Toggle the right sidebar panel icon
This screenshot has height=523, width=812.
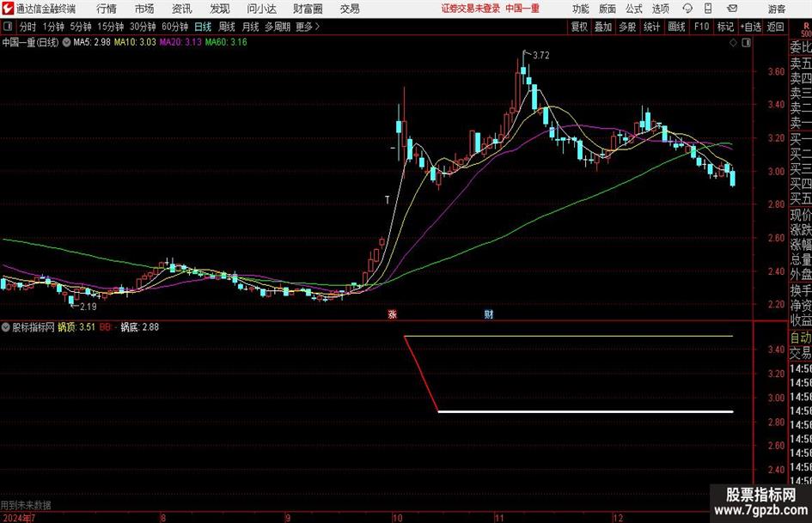pos(746,43)
